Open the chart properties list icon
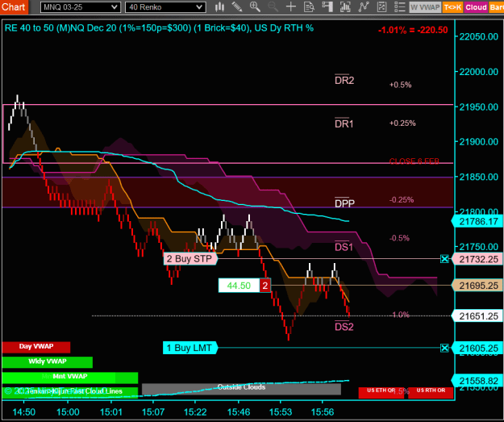The image size is (504, 422). [399, 6]
